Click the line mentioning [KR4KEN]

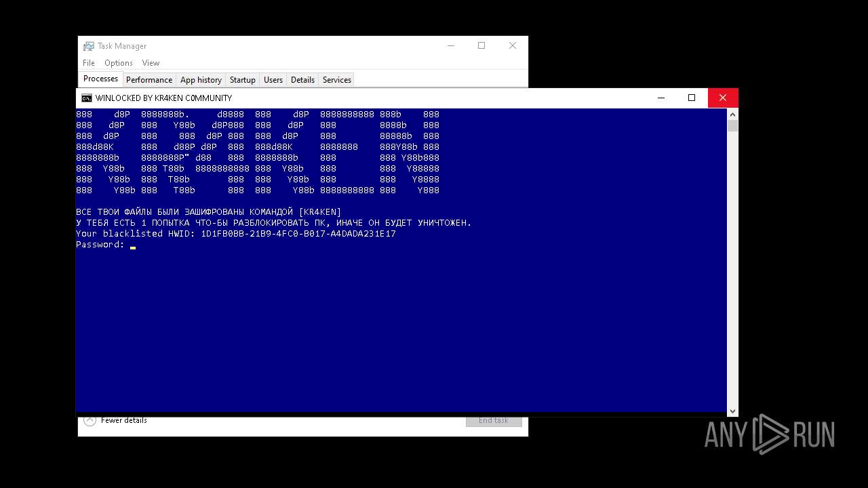tap(209, 212)
